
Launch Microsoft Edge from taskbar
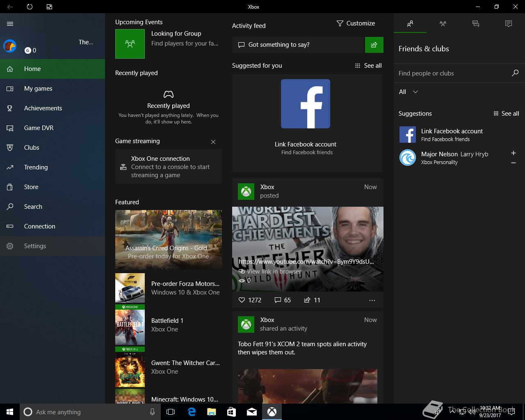pos(191,412)
